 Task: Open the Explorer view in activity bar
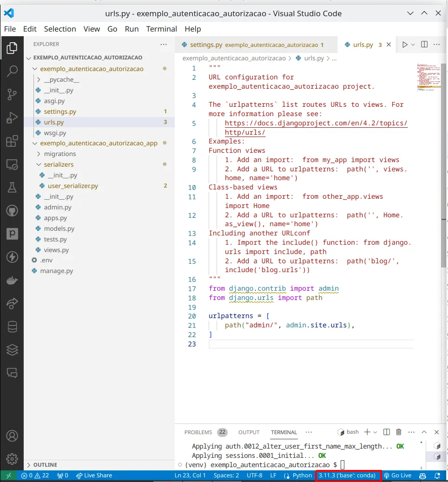(12, 48)
